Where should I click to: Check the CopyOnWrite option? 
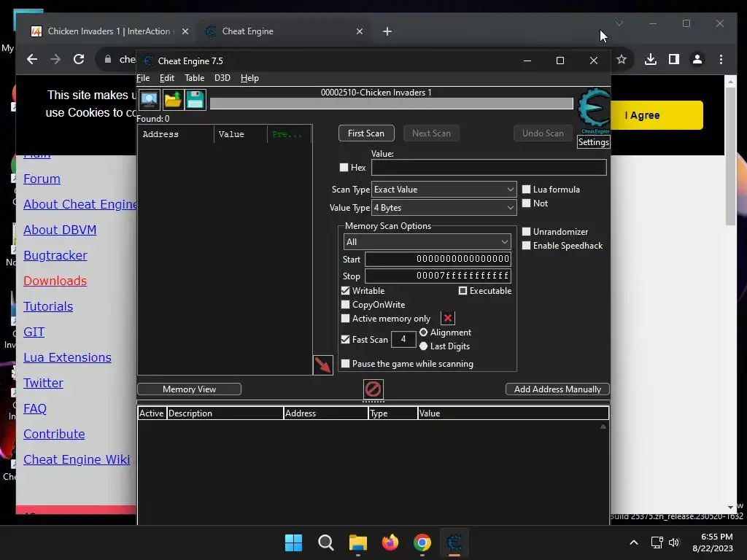pos(345,304)
